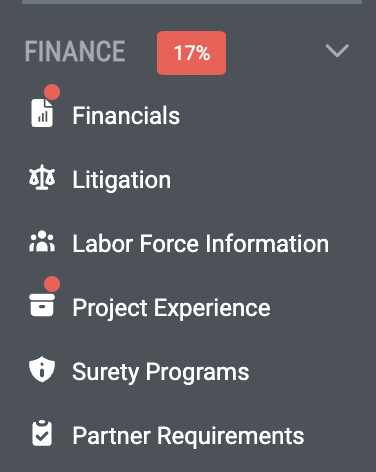Click the red alert dot above Project Experience icon
Viewport: 376px width, 472px height.
(52, 284)
